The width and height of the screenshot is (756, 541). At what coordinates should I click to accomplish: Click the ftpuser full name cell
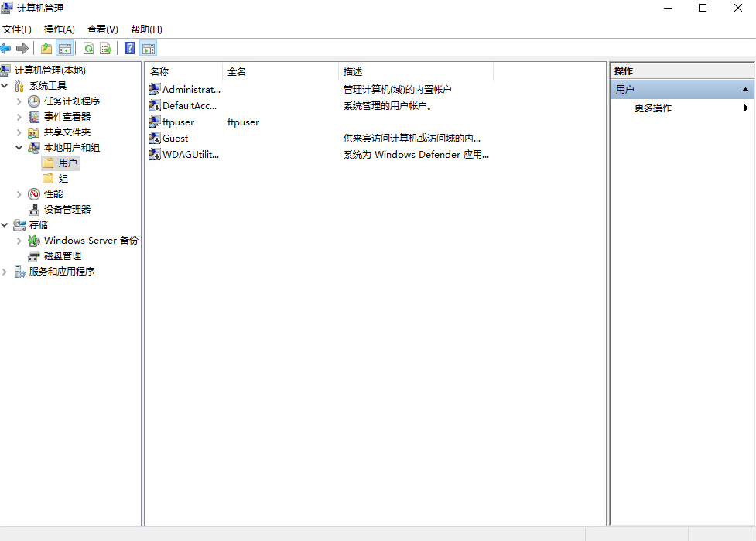click(243, 122)
